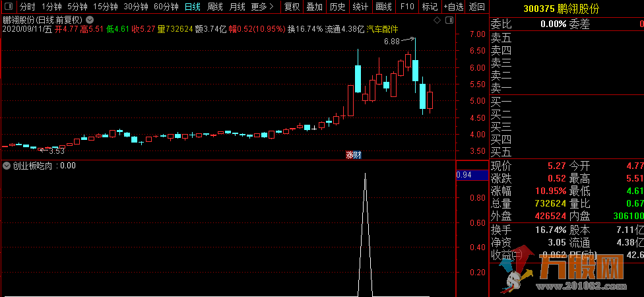Switch to 分时 intraday view
Viewport: 644px width, 297px height.
pyautogui.click(x=27, y=7)
